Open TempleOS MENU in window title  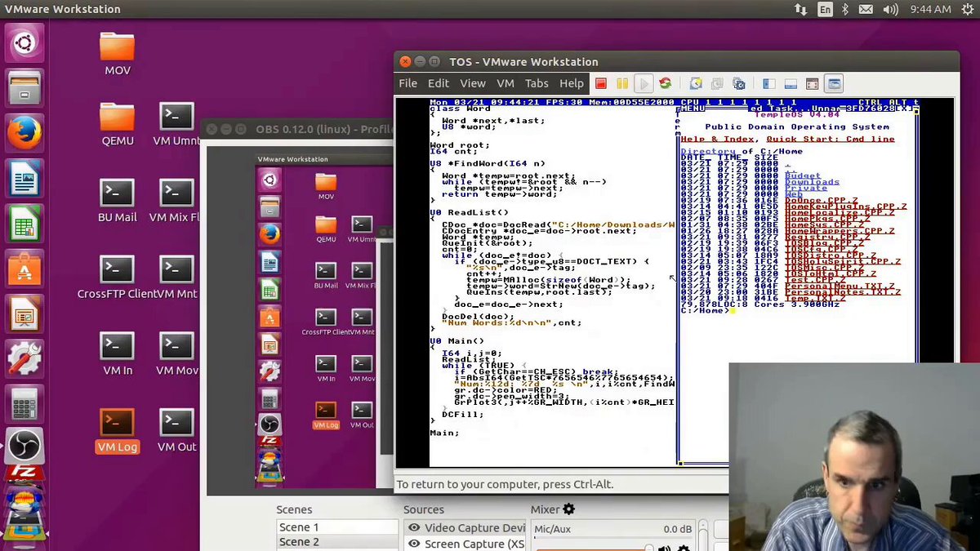tap(693, 108)
